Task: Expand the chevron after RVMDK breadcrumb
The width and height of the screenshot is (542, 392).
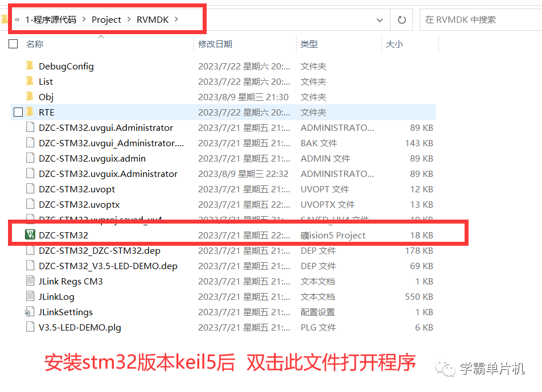Action: pos(176,19)
